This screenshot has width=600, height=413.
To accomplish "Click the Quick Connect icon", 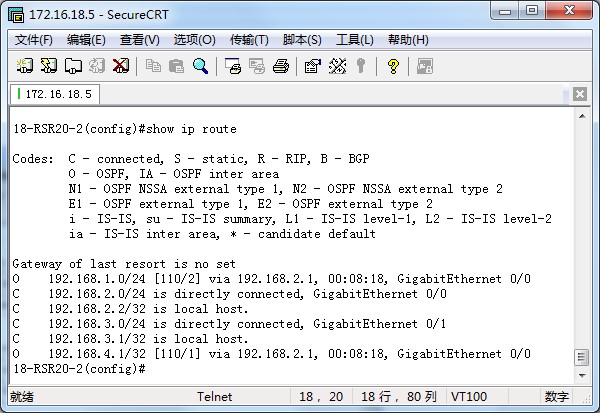I will 49,67.
